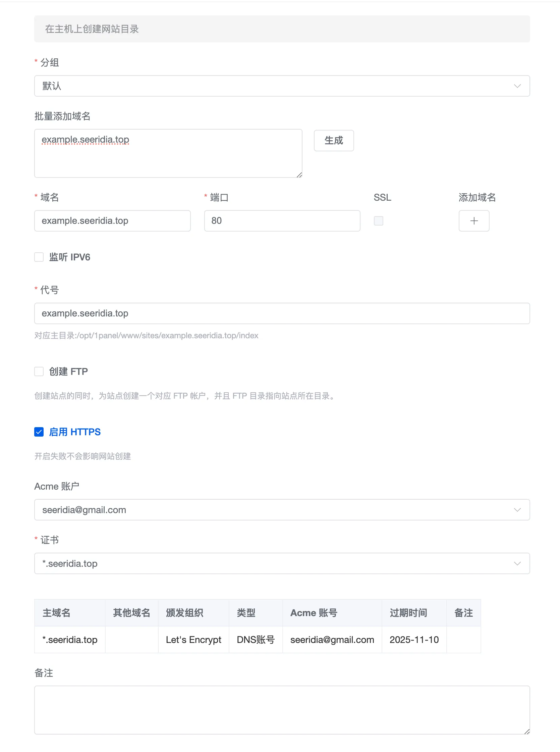560x752 pixels.
Task: Click the *.seeridia.top certificate table row
Action: [257, 640]
